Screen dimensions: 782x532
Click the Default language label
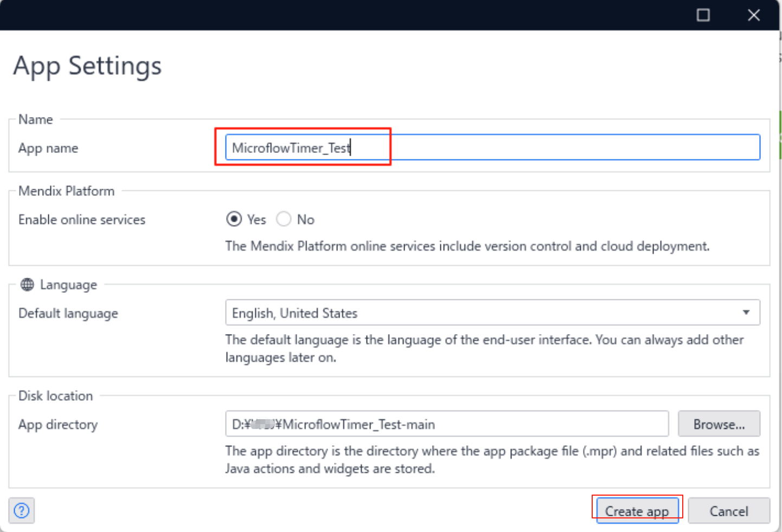[68, 313]
